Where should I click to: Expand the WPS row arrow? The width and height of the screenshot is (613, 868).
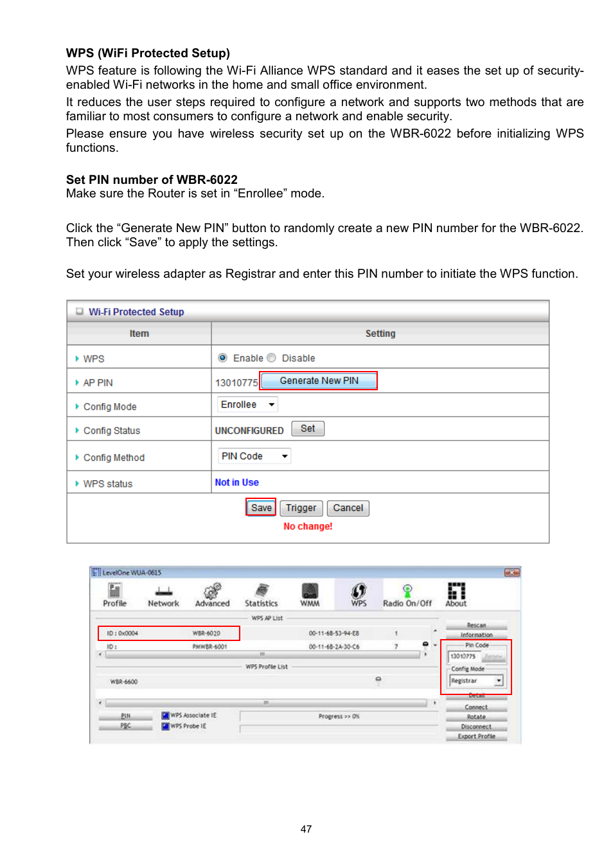tap(77, 358)
